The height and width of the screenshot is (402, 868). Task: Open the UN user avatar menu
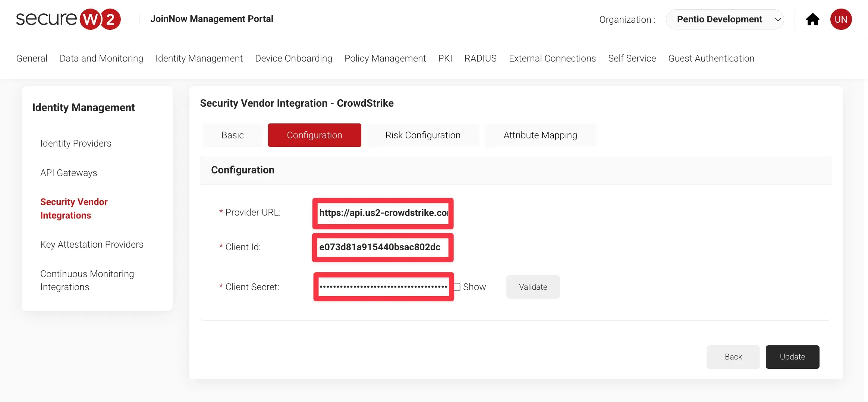[841, 19]
